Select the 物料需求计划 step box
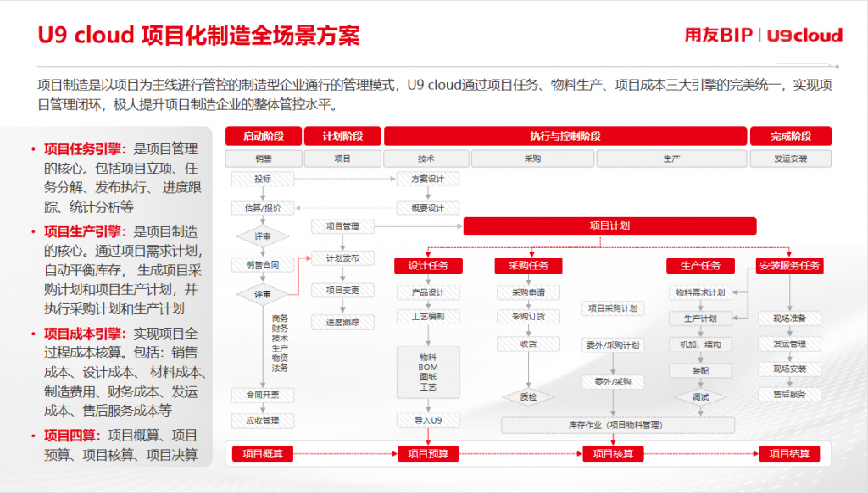The width and height of the screenshot is (868, 493). coord(700,292)
